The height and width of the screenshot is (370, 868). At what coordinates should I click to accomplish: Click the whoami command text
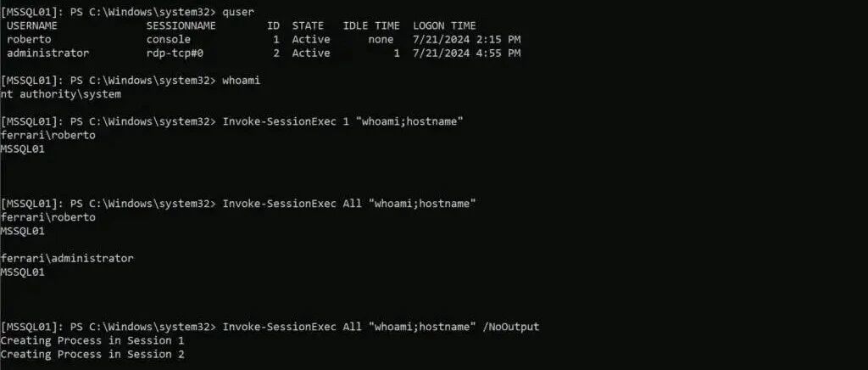[x=241, y=81]
